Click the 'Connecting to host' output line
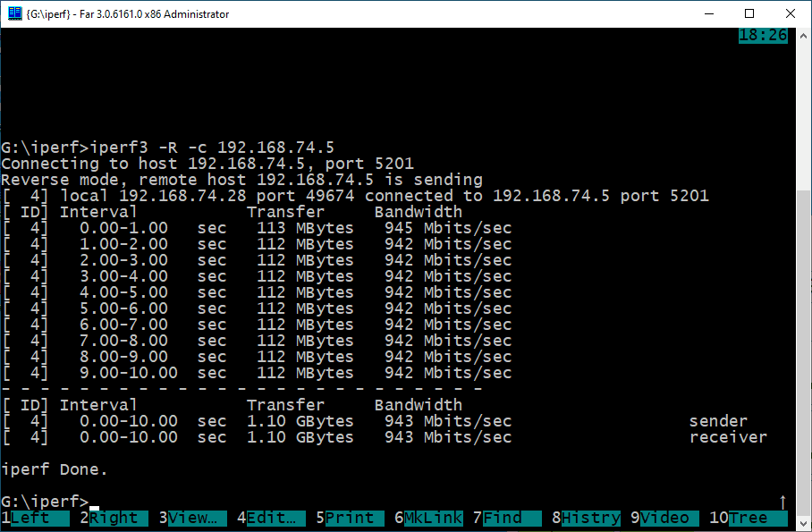 point(207,164)
